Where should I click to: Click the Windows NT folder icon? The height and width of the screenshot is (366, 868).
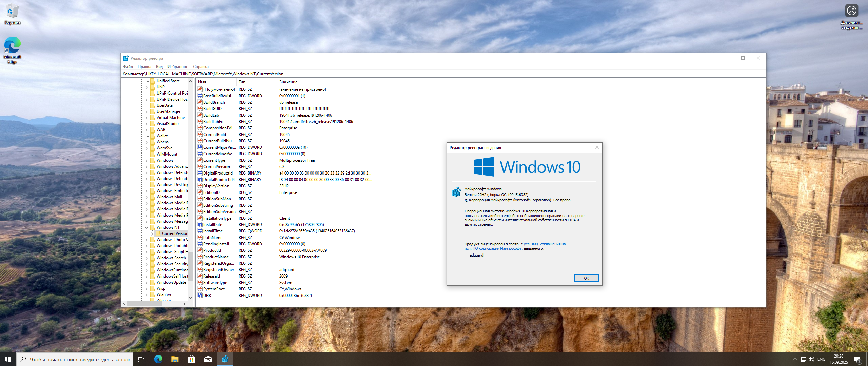click(152, 227)
